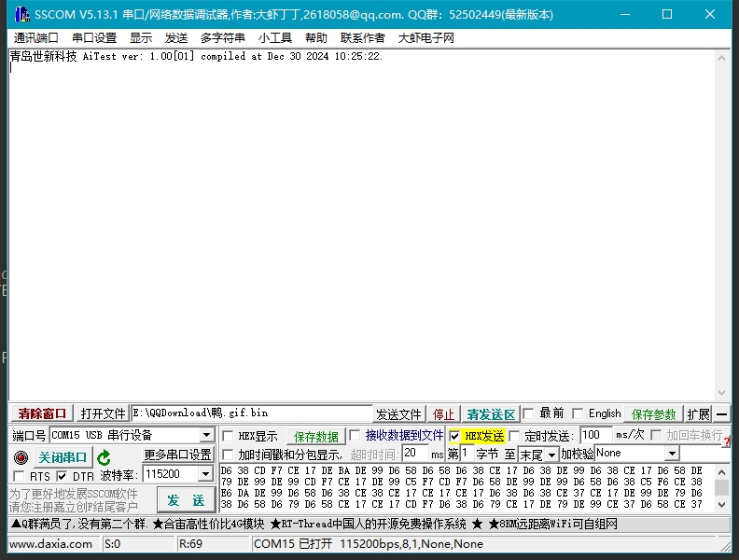739x560 pixels.
Task: Click the 关闭串口 button
Action: [63, 457]
